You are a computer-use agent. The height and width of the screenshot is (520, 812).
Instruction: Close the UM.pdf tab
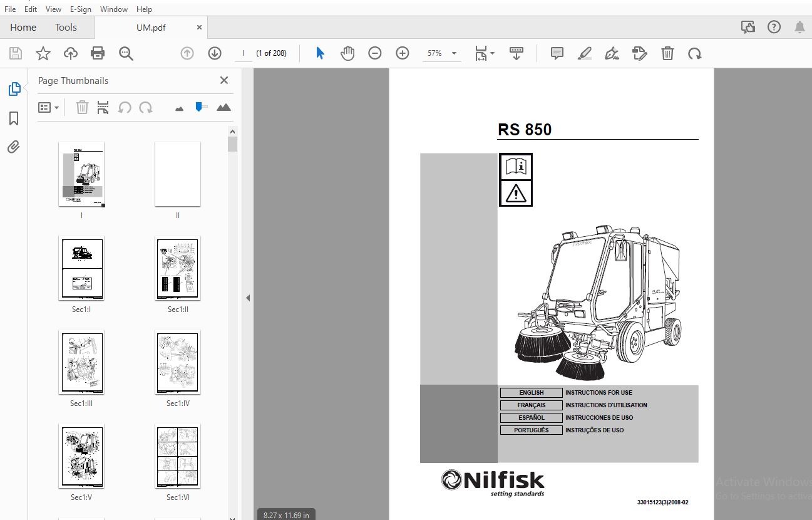tap(199, 28)
